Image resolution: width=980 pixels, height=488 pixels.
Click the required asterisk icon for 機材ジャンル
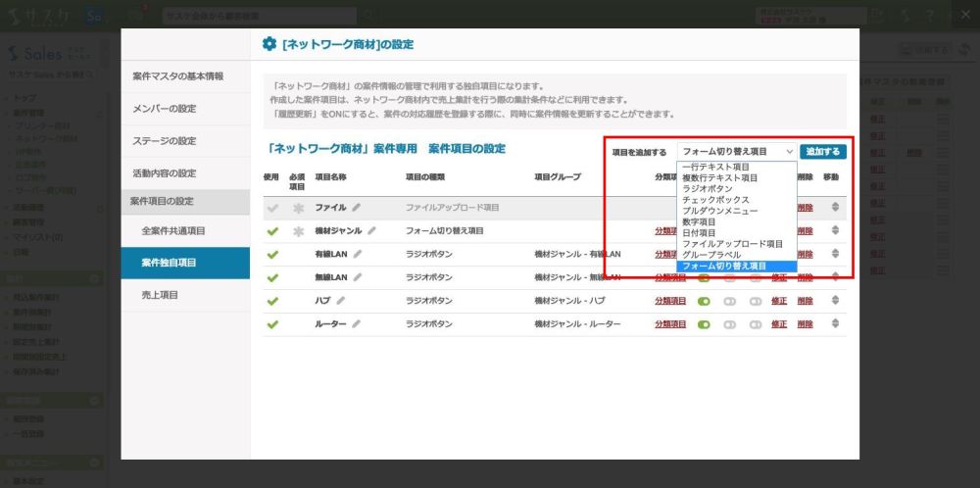(x=298, y=231)
